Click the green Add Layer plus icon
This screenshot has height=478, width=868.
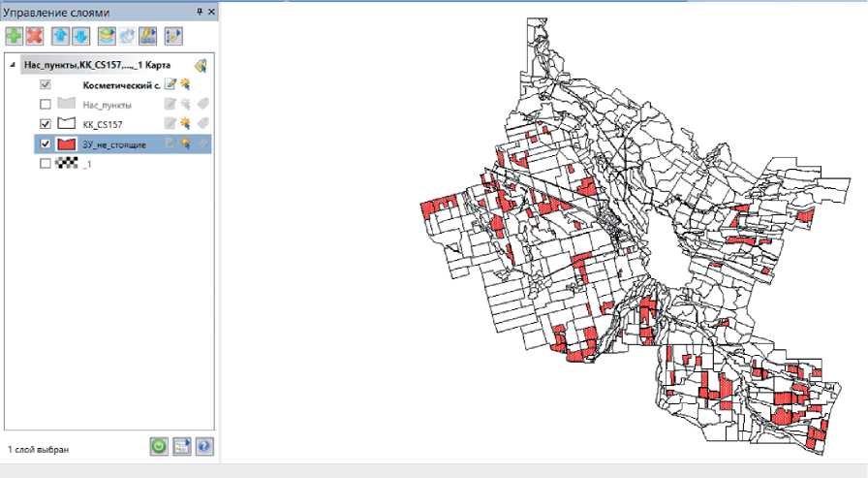[15, 37]
